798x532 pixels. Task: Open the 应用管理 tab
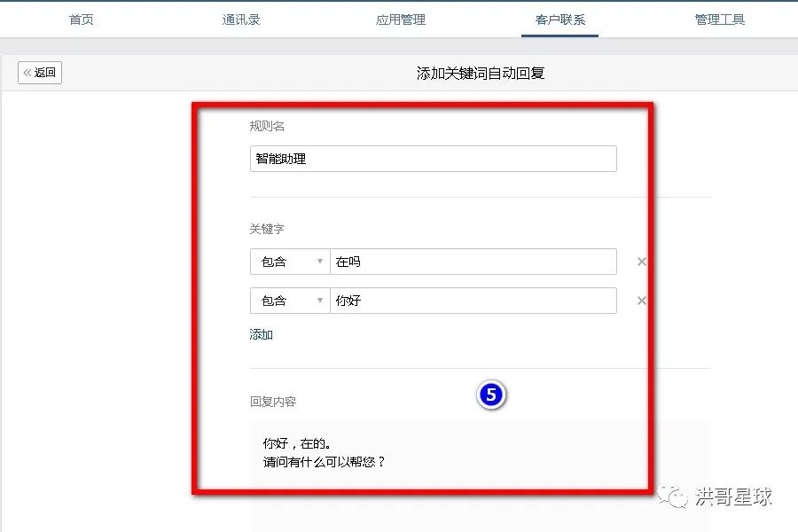pyautogui.click(x=401, y=20)
